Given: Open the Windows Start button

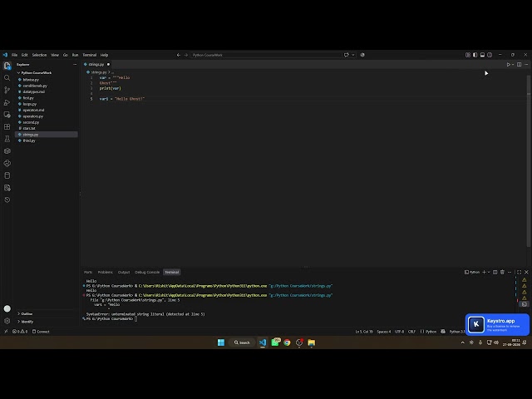Looking at the screenshot, I should point(221,342).
